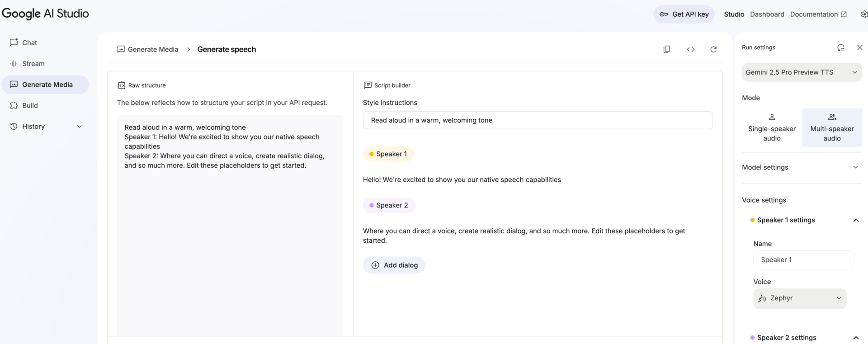Open the Zephyr voice dropdown
This screenshot has height=344, width=868.
799,298
